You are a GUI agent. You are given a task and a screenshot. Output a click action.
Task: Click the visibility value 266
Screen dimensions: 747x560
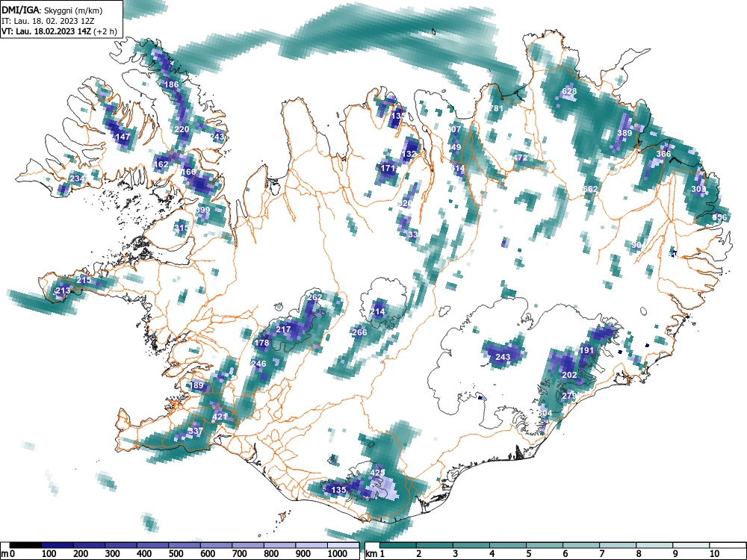pyautogui.click(x=360, y=332)
